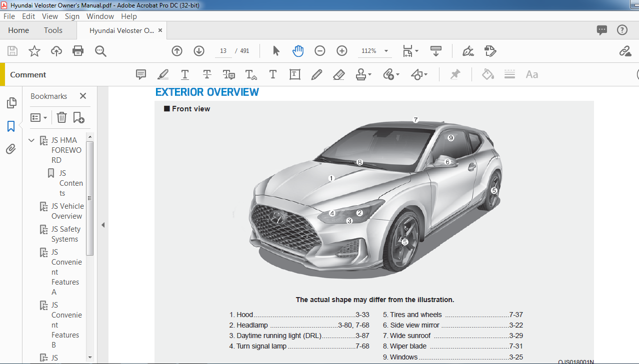Toggle the Keep tool selected pin
639x364 pixels.
(x=455, y=74)
